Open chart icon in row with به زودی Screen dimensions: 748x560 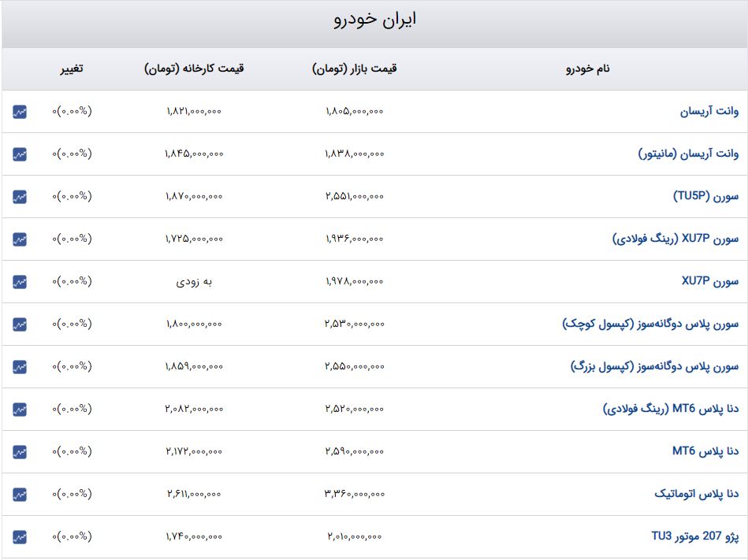[20, 282]
